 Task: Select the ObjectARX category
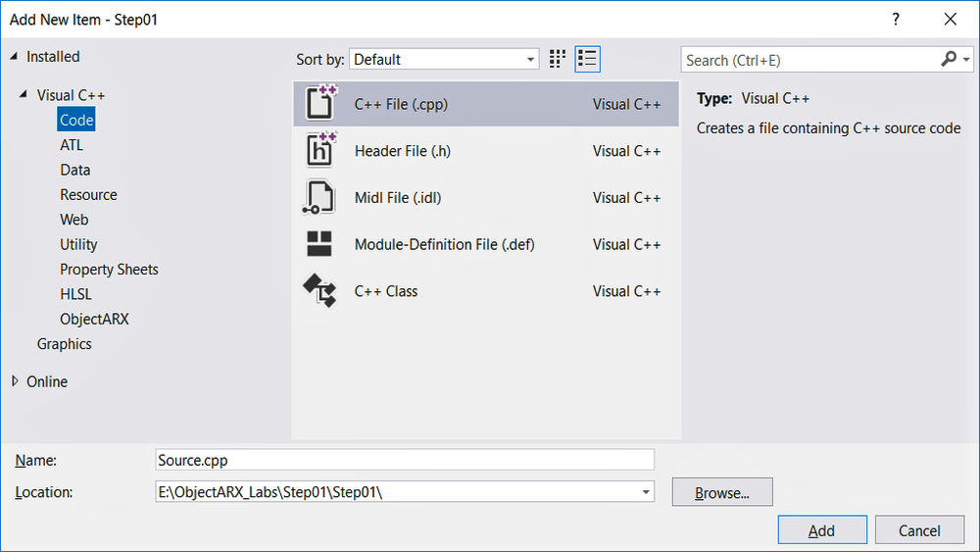tap(94, 319)
